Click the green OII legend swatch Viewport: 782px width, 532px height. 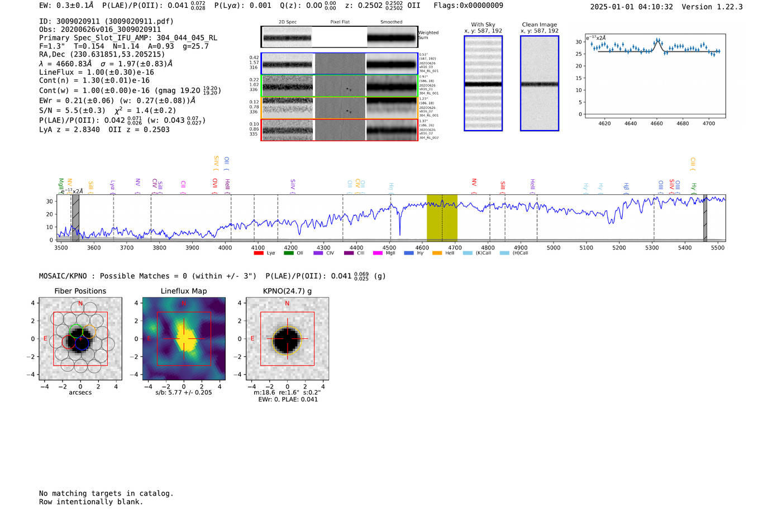288,253
